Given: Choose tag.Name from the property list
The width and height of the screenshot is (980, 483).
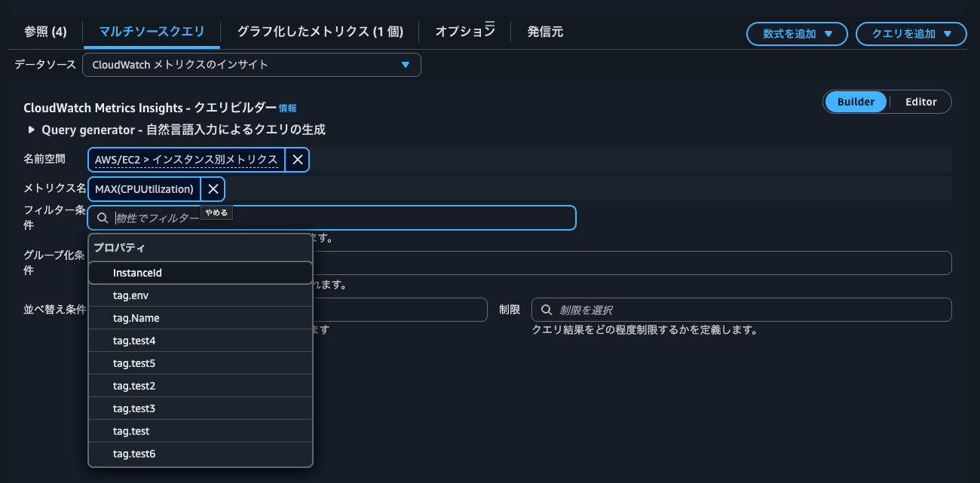Looking at the screenshot, I should click(201, 318).
